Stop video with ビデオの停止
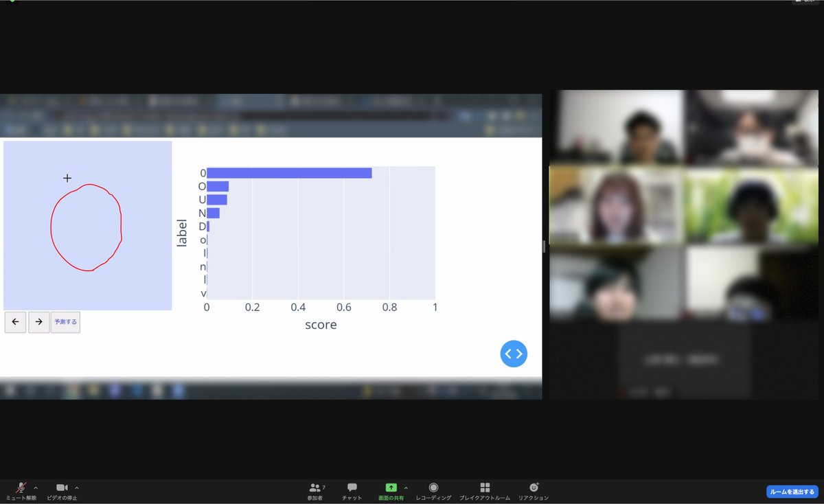Viewport: 824px width, 504px height. pyautogui.click(x=62, y=491)
